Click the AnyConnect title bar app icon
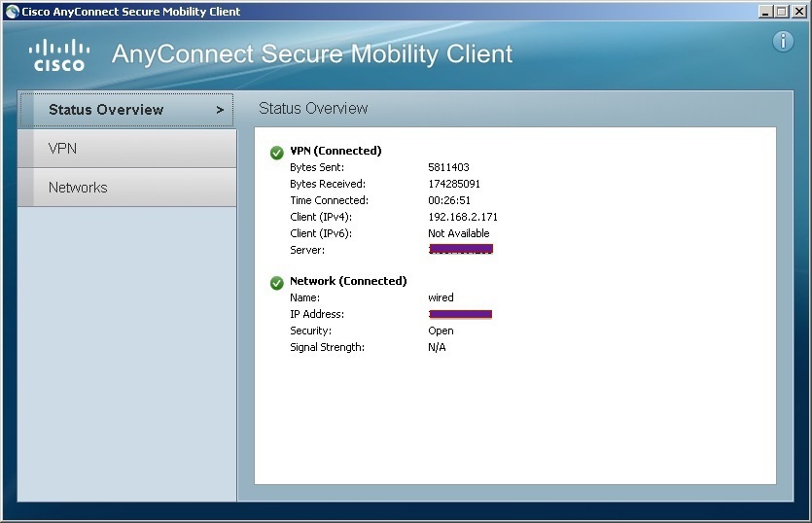812x523 pixels. tap(11, 12)
